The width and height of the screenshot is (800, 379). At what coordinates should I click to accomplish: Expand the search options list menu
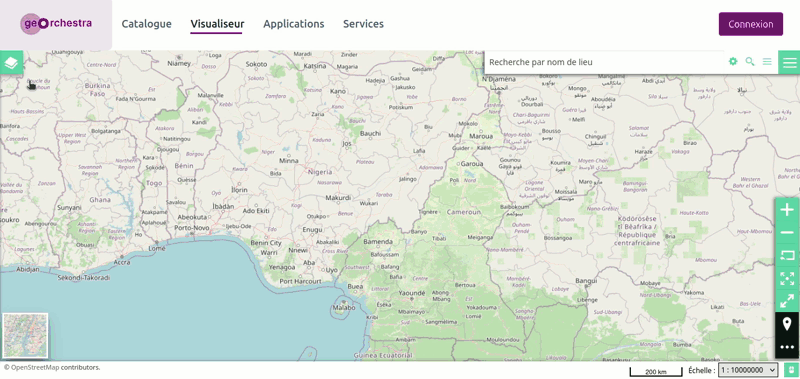(767, 62)
